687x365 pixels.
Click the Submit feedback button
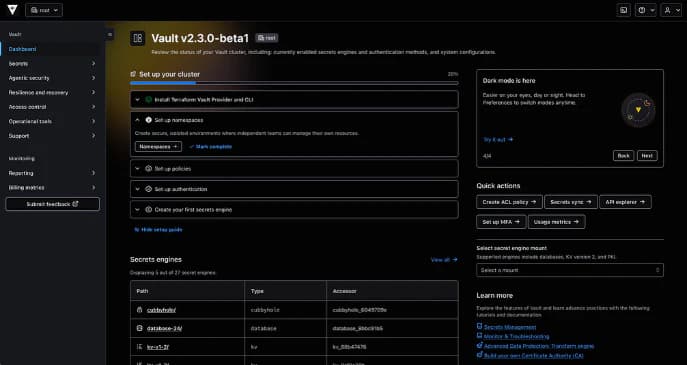(53, 204)
